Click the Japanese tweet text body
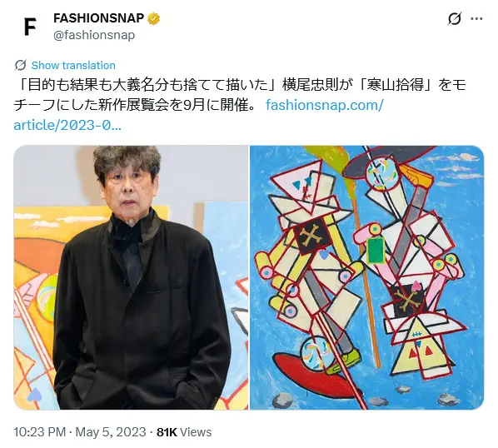This screenshot has width=498, height=448. pyautogui.click(x=240, y=95)
